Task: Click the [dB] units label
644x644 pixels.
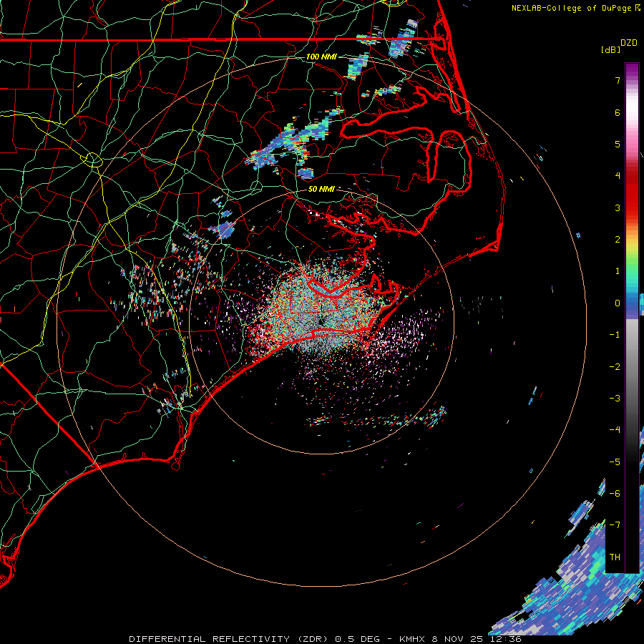Action: [611, 50]
